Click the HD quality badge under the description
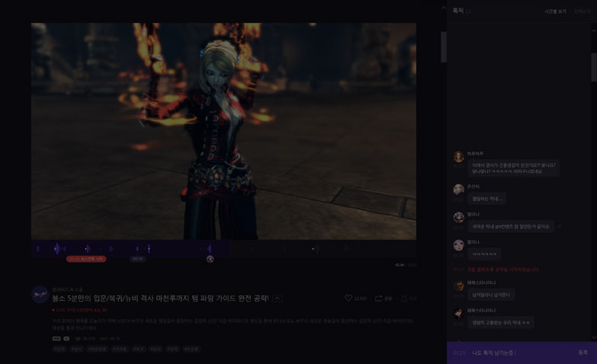Image resolution: width=597 pixels, height=364 pixels. (56, 339)
